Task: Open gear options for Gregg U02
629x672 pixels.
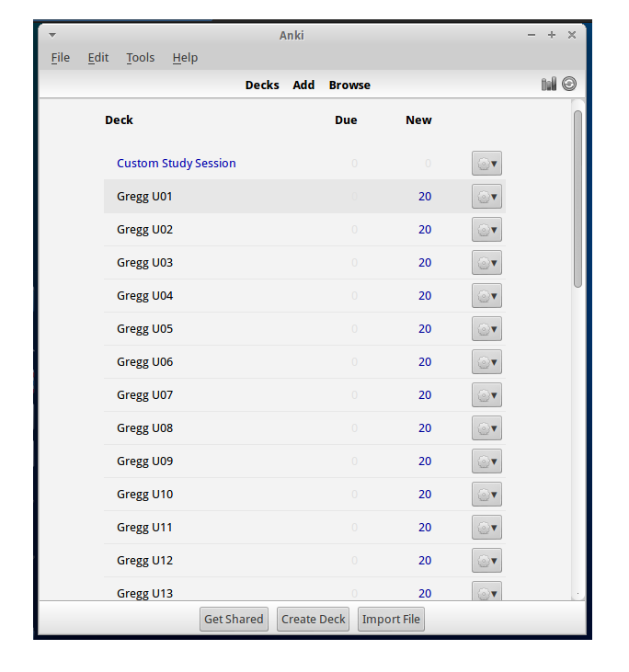Action: tap(486, 229)
